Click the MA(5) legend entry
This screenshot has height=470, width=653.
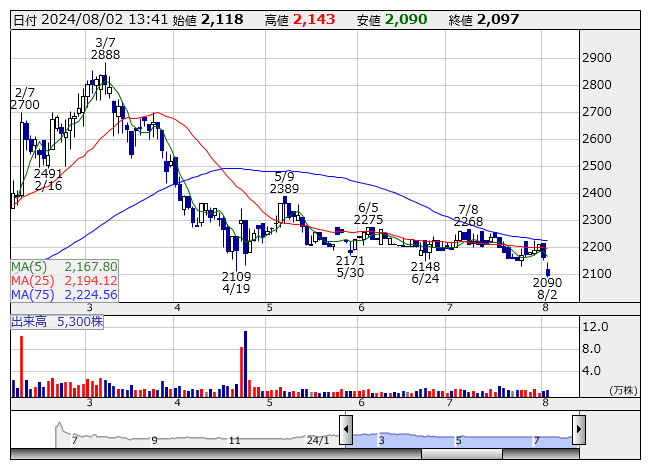pyautogui.click(x=65, y=267)
